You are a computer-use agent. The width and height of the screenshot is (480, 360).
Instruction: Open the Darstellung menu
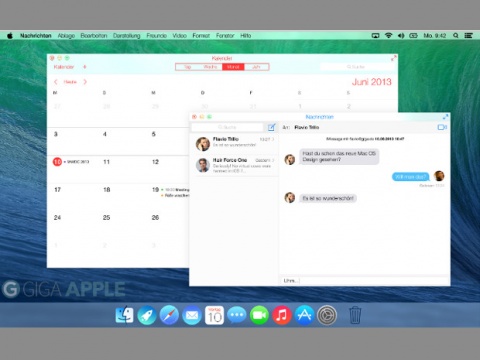click(x=126, y=35)
